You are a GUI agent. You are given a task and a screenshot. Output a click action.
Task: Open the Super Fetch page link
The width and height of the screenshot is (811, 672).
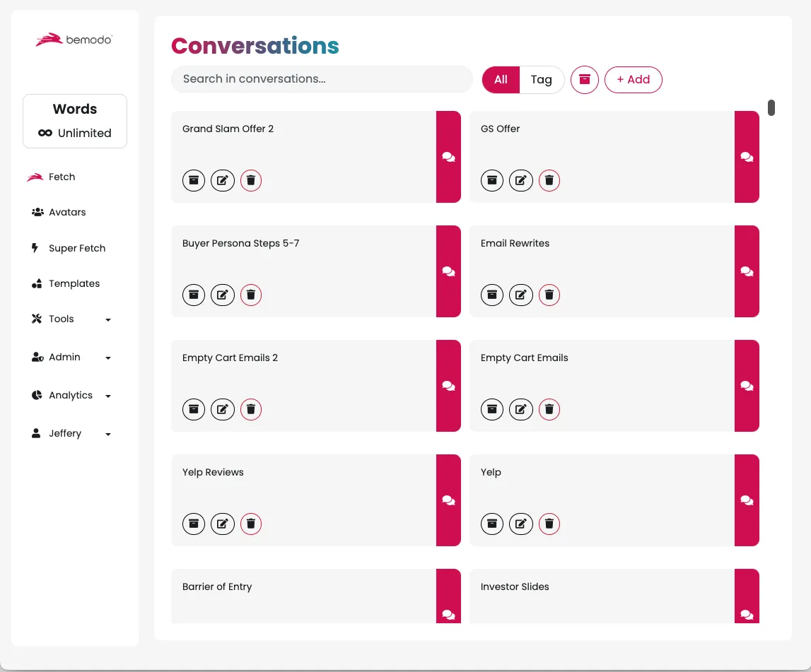[x=76, y=249]
